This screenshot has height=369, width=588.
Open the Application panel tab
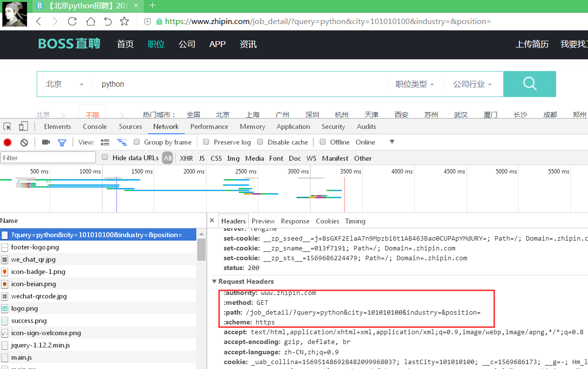[x=293, y=126]
